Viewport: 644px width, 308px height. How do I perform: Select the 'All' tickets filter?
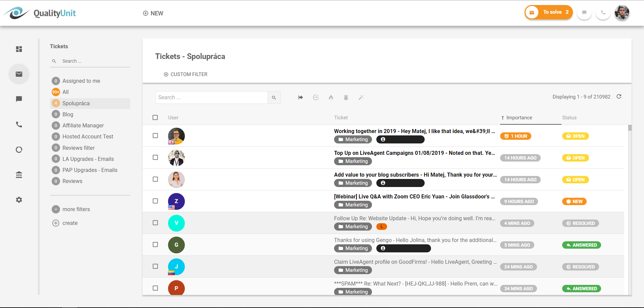point(65,92)
